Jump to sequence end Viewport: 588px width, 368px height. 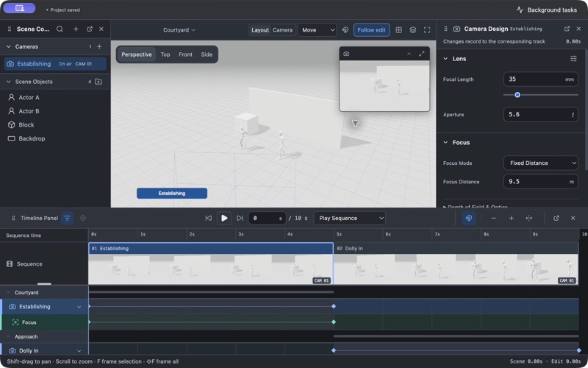240,218
